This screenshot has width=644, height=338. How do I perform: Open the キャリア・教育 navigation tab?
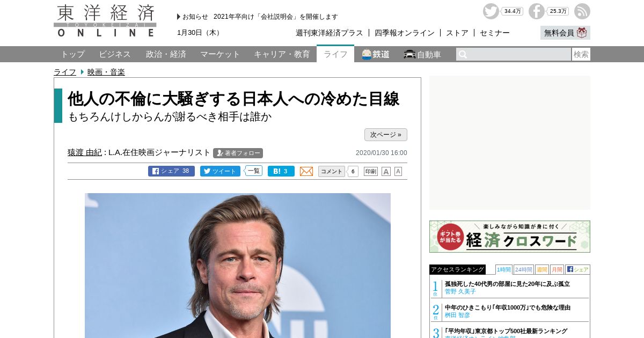pos(282,54)
